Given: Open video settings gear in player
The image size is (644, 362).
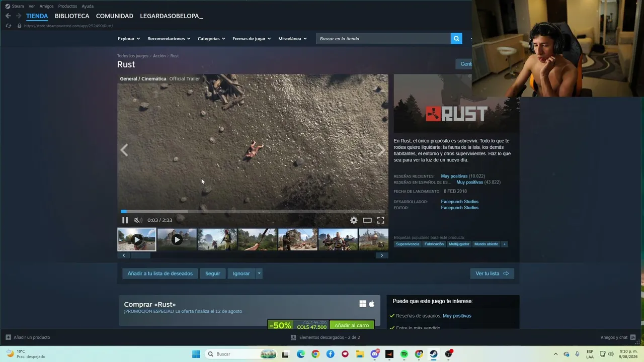Looking at the screenshot, I should [x=354, y=220].
